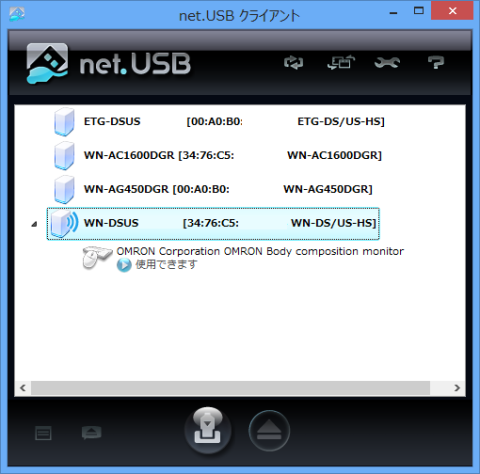
Task: Collapse the WN-DSUS tree node
Action: (x=34, y=224)
